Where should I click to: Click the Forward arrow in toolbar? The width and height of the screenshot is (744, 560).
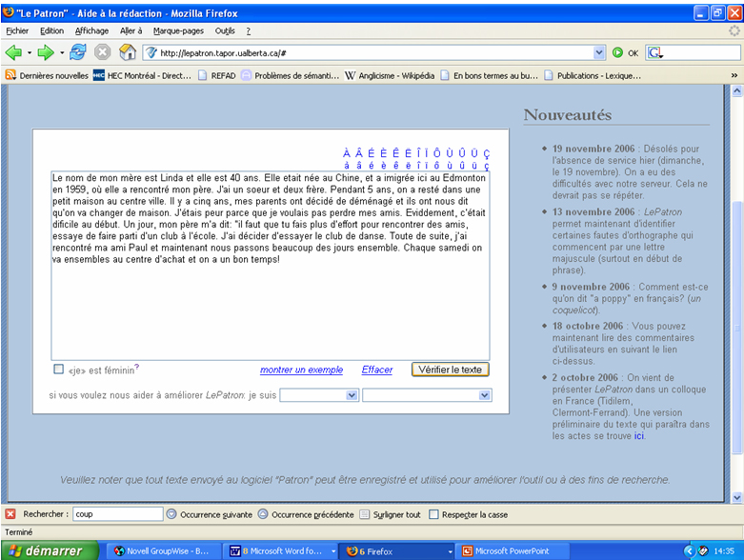click(x=45, y=52)
